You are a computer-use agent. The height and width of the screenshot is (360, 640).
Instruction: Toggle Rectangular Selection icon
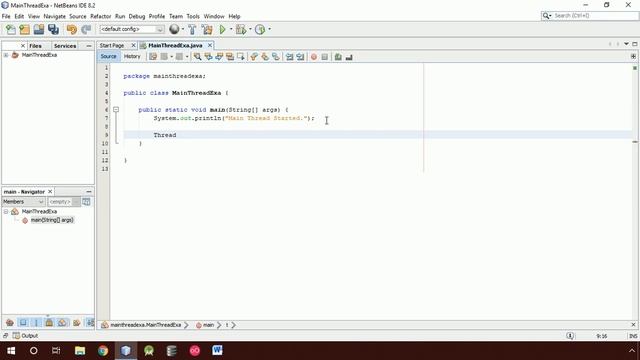(241, 57)
